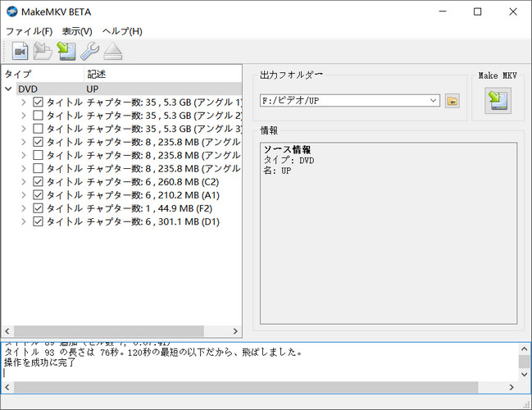Expand the 260.8 MB (C2) title row
This screenshot has height=410, width=532.
24,182
